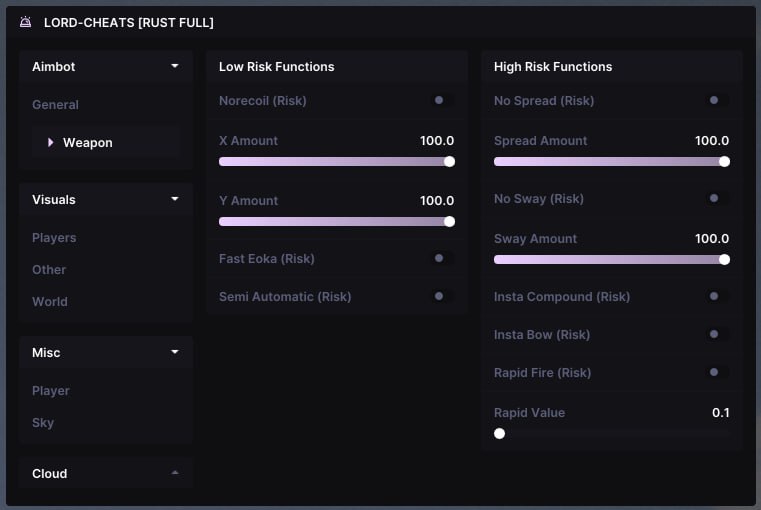Enable Insta Bow (Risk)

[715, 334]
